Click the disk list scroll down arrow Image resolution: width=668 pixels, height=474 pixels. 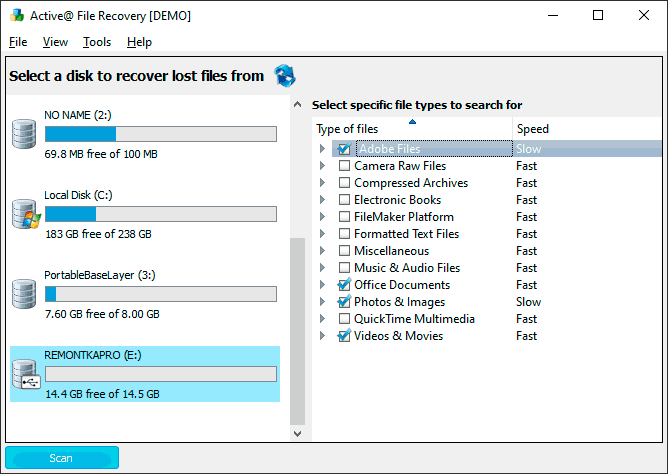click(x=297, y=434)
